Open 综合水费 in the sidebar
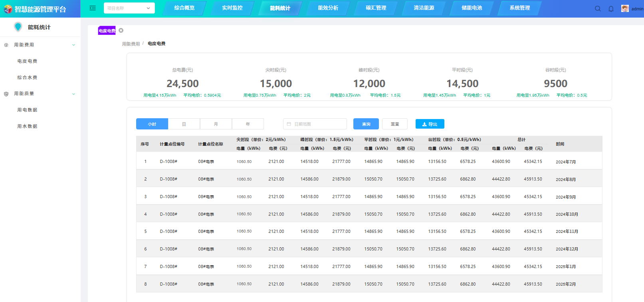Viewport: 644px width, 302px height. (27, 77)
